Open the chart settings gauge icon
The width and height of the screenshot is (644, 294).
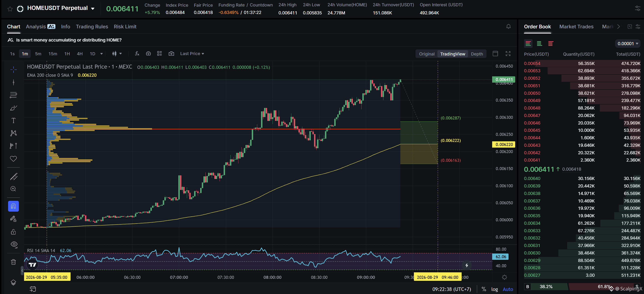coord(148,54)
